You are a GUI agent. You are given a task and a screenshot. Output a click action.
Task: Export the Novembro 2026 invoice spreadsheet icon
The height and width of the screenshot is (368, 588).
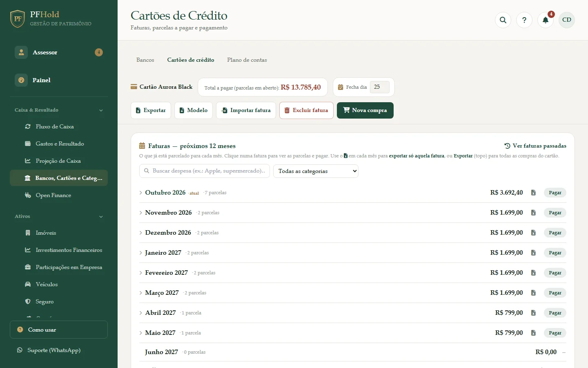tap(533, 213)
